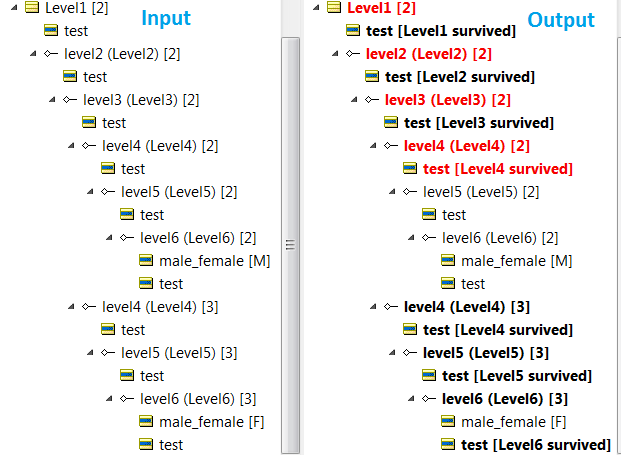Click field icon beside 'test [Level3 survived]'
Image resolution: width=621 pixels, height=455 pixels.
[x=391, y=122]
